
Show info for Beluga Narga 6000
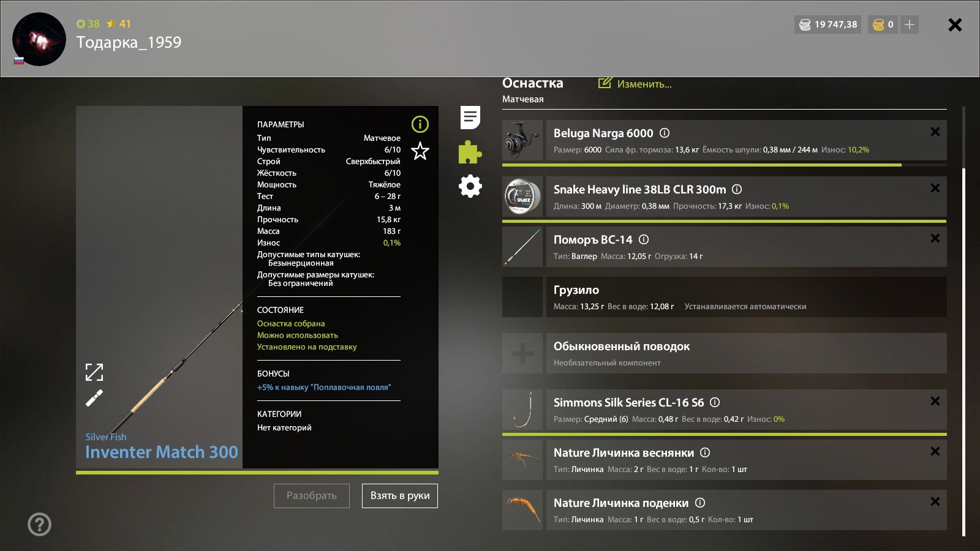point(665,133)
